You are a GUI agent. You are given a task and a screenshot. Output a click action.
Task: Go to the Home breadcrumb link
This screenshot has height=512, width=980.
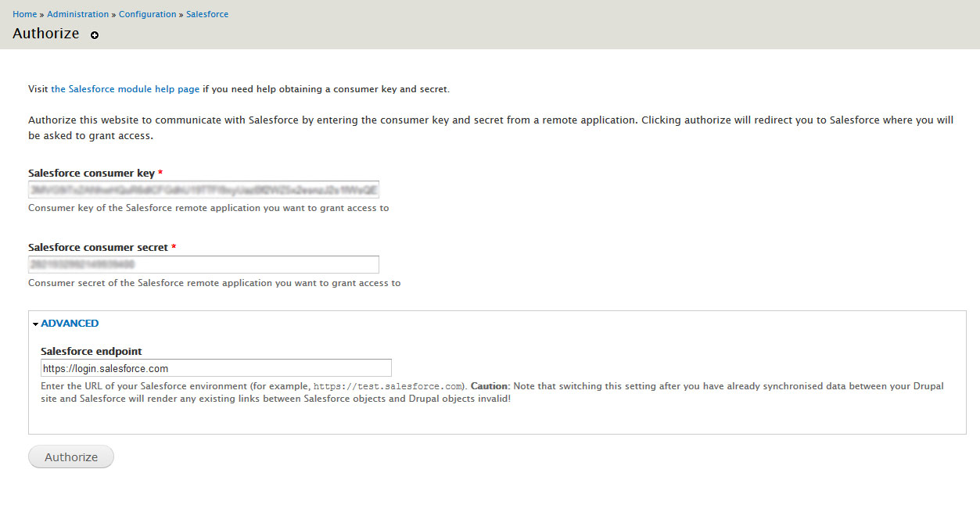point(24,14)
